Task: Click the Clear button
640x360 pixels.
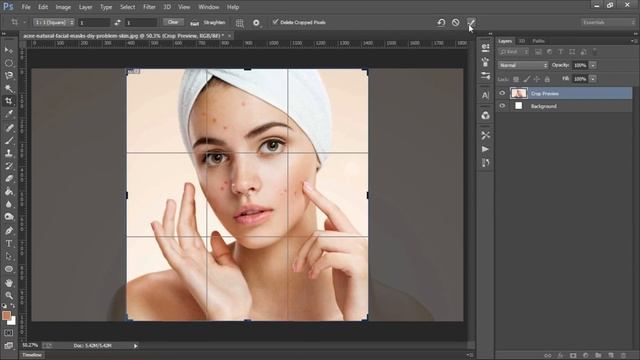Action: tap(173, 22)
